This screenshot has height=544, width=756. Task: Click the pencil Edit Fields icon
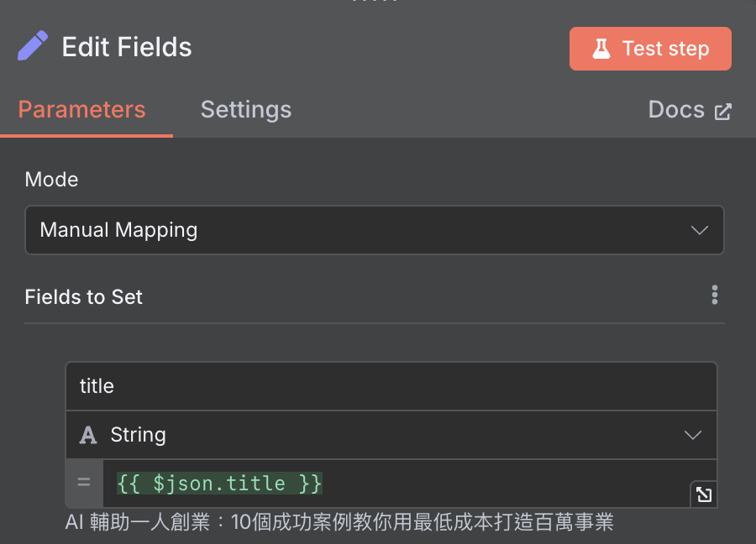click(x=33, y=46)
